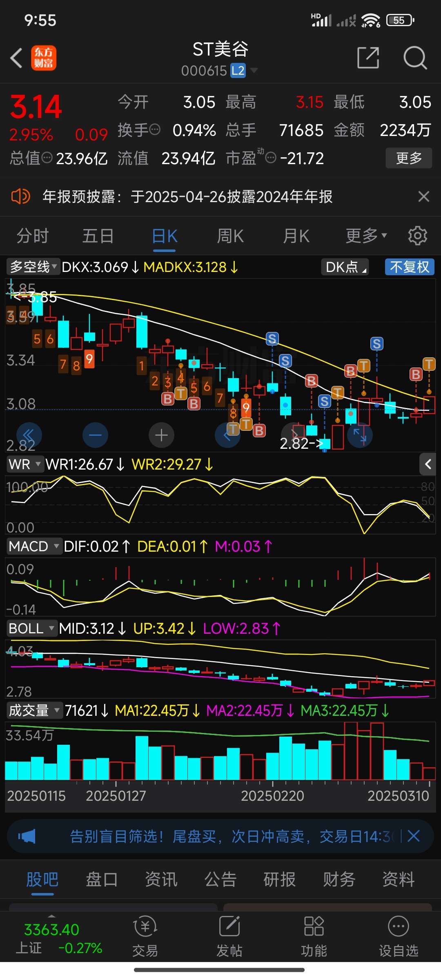Viewport: 441px width, 980px height.
Task: Tap the 换手 info icon
Action: (x=155, y=130)
